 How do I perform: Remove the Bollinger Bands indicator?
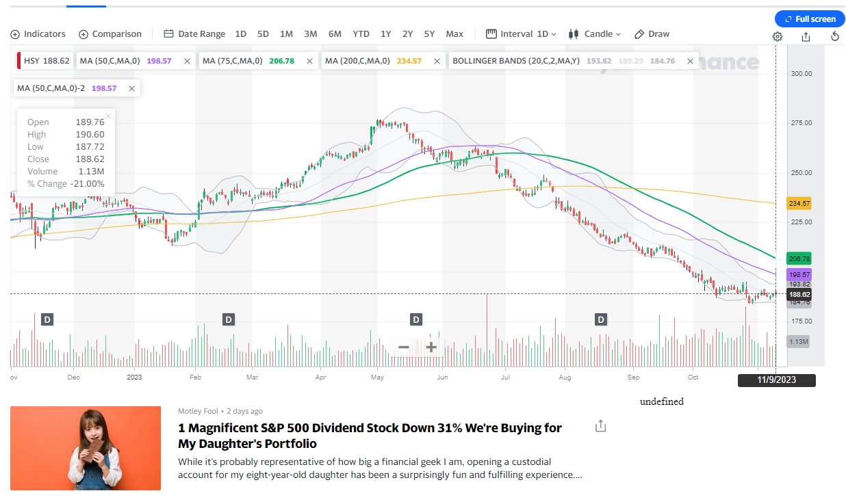tap(690, 61)
